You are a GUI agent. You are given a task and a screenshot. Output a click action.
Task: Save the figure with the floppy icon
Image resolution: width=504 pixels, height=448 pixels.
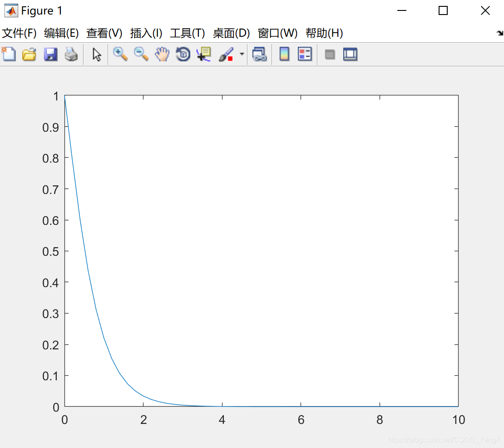(50, 55)
